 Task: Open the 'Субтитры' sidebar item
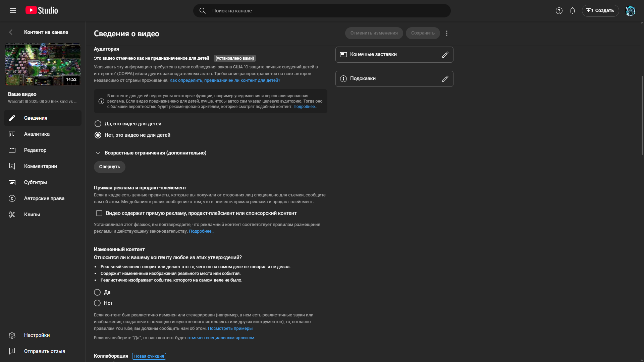[36, 182]
